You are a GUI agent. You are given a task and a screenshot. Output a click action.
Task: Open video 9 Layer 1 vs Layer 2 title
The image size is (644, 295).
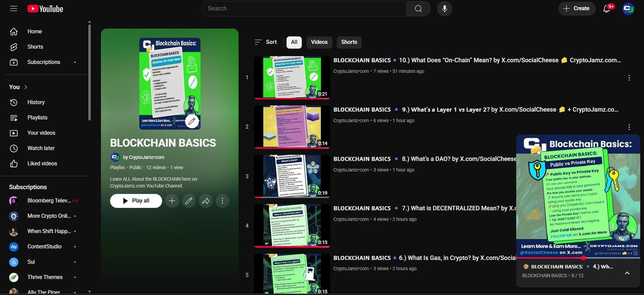click(x=476, y=110)
